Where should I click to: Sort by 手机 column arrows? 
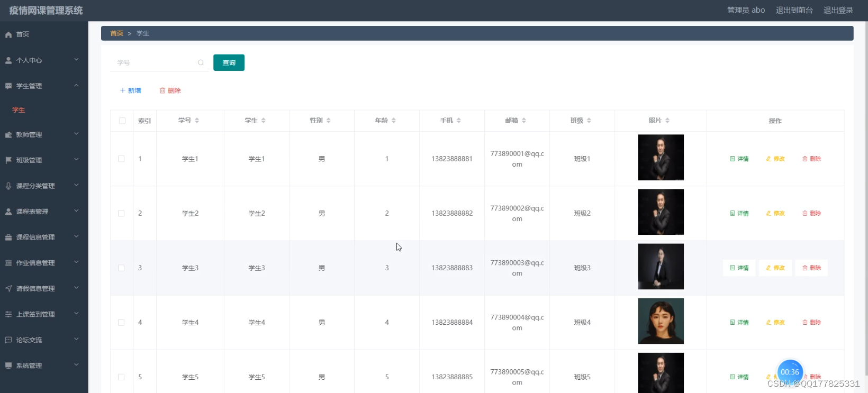click(x=458, y=121)
